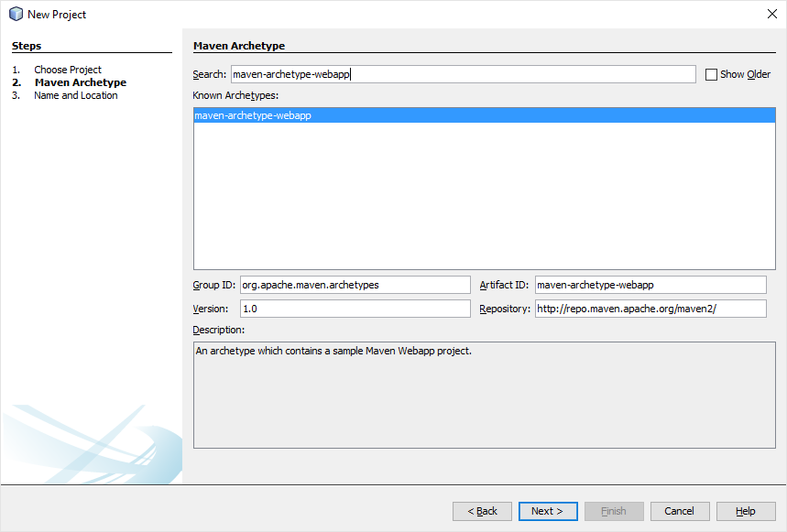Click into the Search archetype field

pos(464,74)
